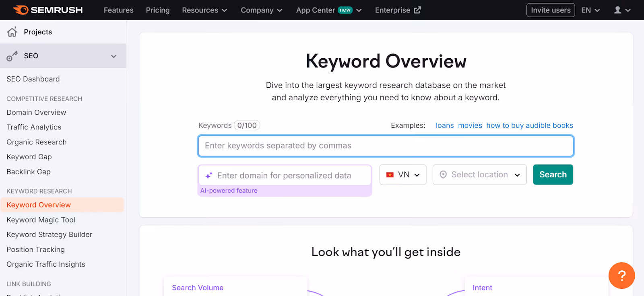
Task: Click the SEO key-and-gear icon
Action: (x=12, y=56)
